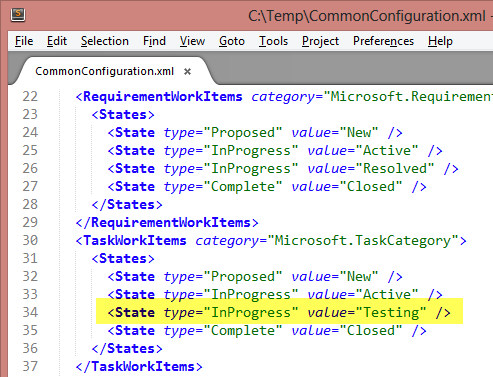Close the CommonConfiguration.xml tab
This screenshot has width=493, height=377.
pyautogui.click(x=187, y=71)
